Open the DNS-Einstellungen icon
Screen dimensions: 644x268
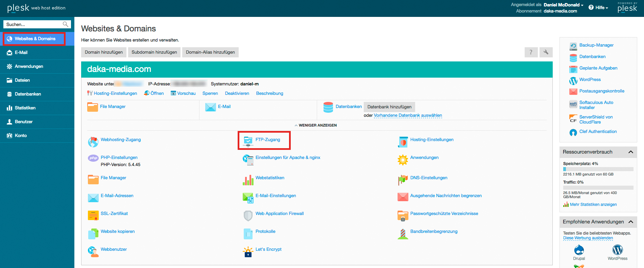(403, 180)
